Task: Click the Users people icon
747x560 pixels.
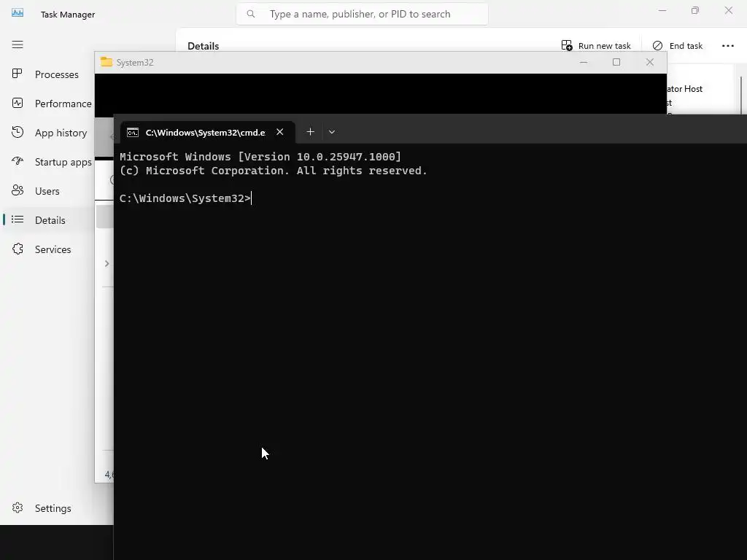Action: coord(18,190)
